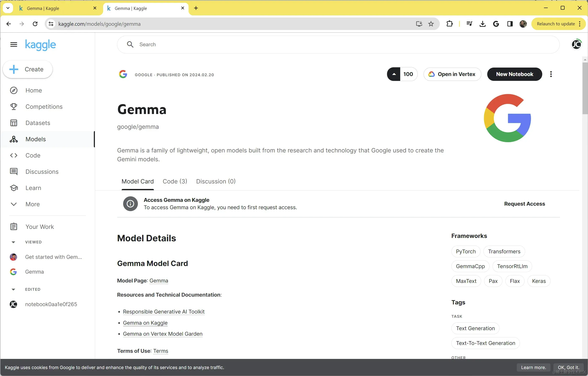Upvote the Gemma model

coord(394,74)
